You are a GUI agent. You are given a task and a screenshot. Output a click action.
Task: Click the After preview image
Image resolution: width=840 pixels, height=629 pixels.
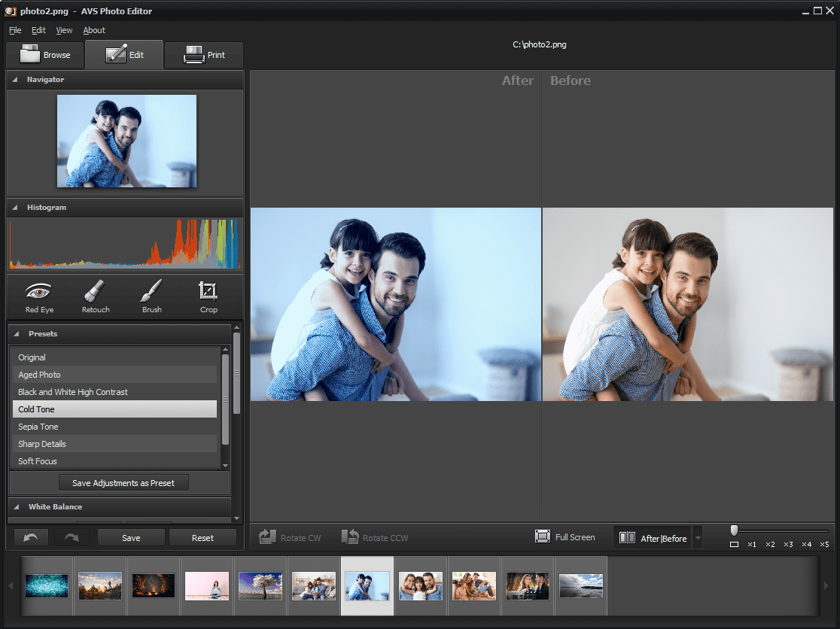coord(396,304)
